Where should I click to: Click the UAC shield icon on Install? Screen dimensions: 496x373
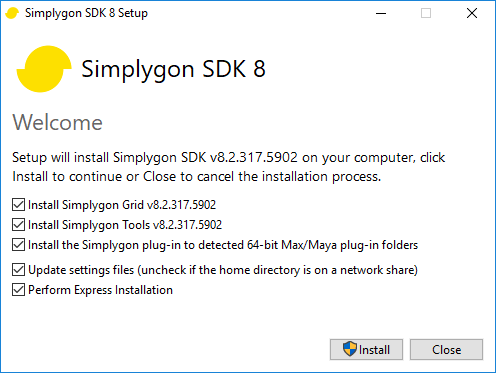click(350, 349)
